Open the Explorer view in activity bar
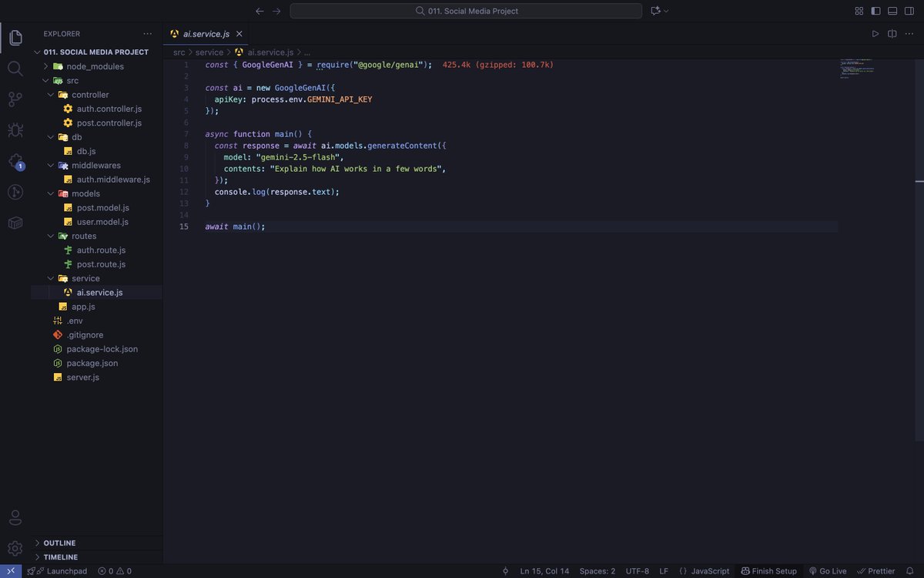The width and height of the screenshot is (924, 578). tap(15, 37)
